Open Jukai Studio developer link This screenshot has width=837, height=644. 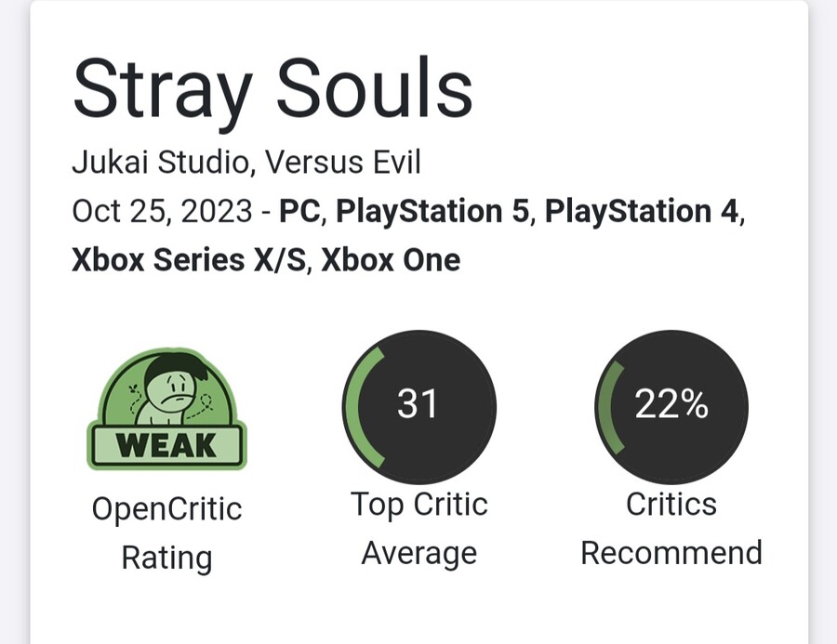click(161, 163)
